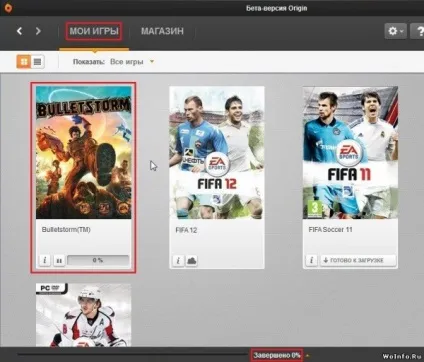Click the overall download progress bar
Screen dimensions: 424x362
(x=133, y=355)
